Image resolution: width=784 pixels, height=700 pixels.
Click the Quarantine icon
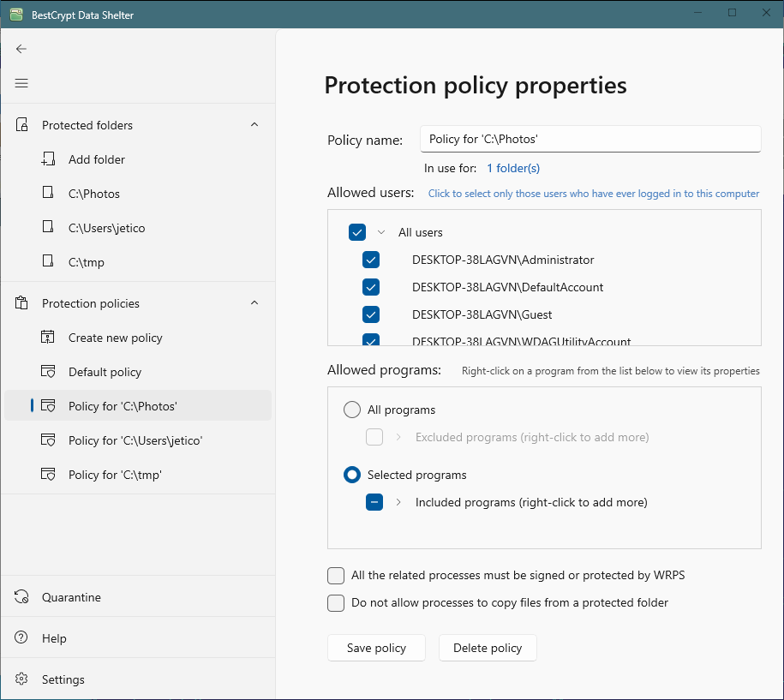click(x=21, y=596)
